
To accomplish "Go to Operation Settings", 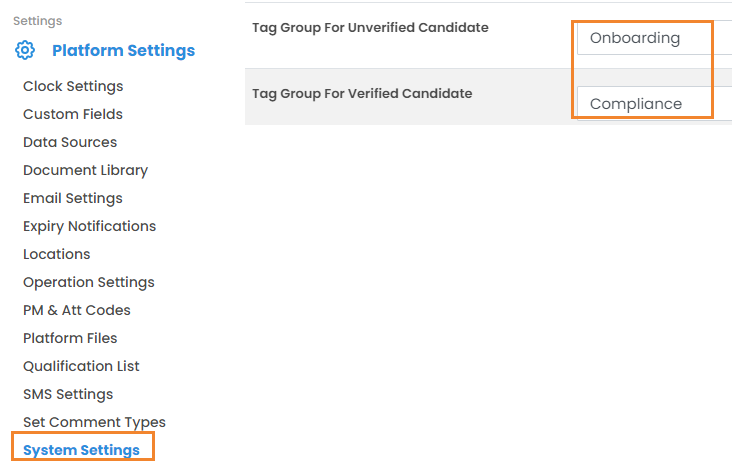I will pos(89,282).
